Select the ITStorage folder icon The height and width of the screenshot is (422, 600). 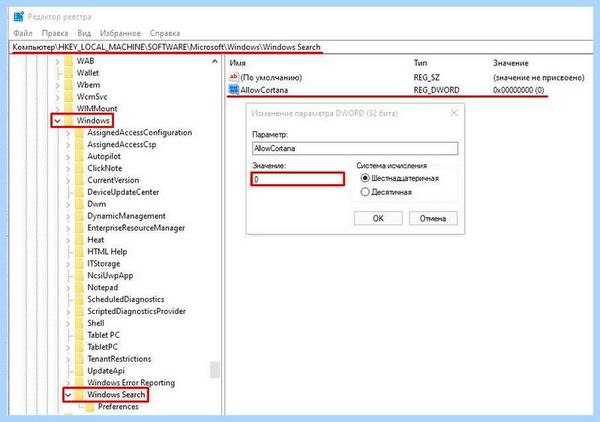(79, 263)
